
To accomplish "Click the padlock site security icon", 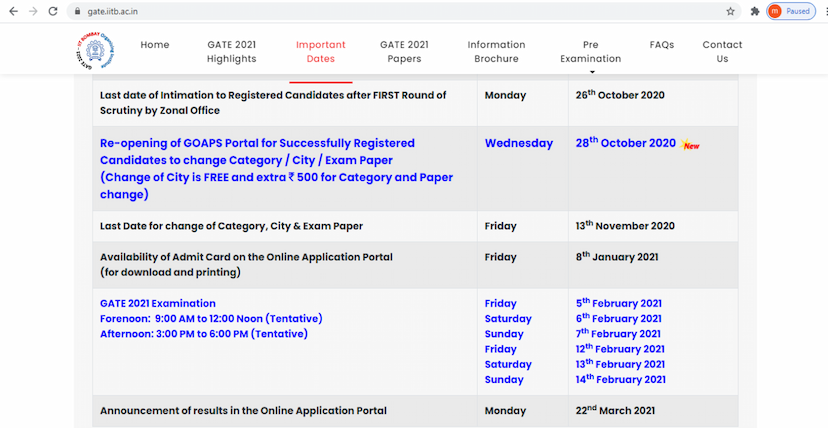I will coord(77,11).
